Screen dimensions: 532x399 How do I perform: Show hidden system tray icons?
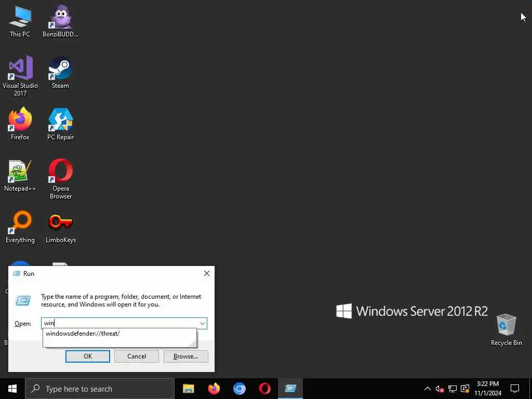click(428, 389)
